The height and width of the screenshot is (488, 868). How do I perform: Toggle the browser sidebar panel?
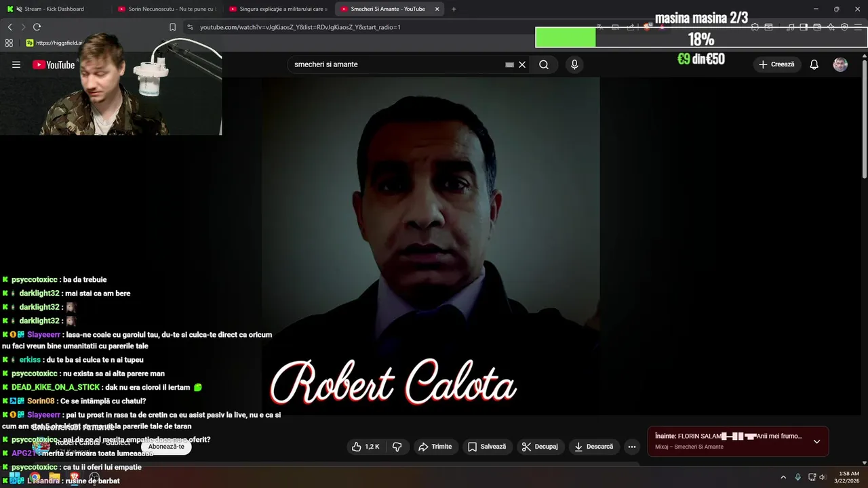pos(804,27)
